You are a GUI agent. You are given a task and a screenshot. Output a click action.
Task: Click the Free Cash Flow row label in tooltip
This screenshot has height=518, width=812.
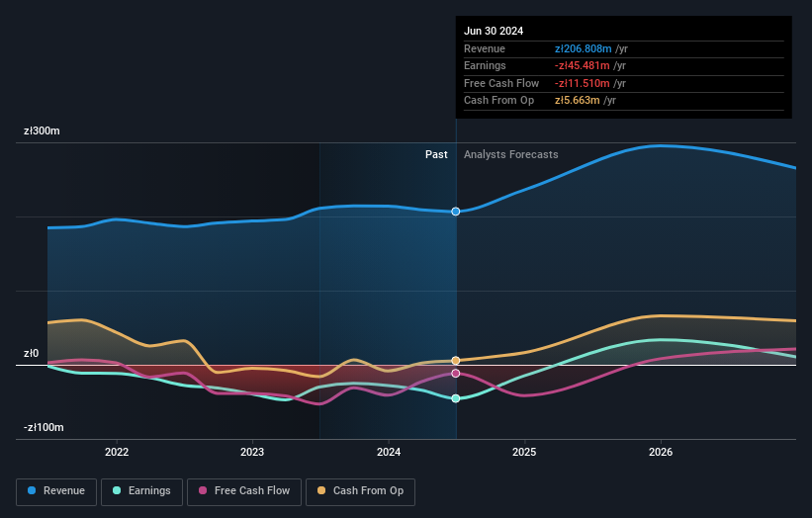[501, 83]
